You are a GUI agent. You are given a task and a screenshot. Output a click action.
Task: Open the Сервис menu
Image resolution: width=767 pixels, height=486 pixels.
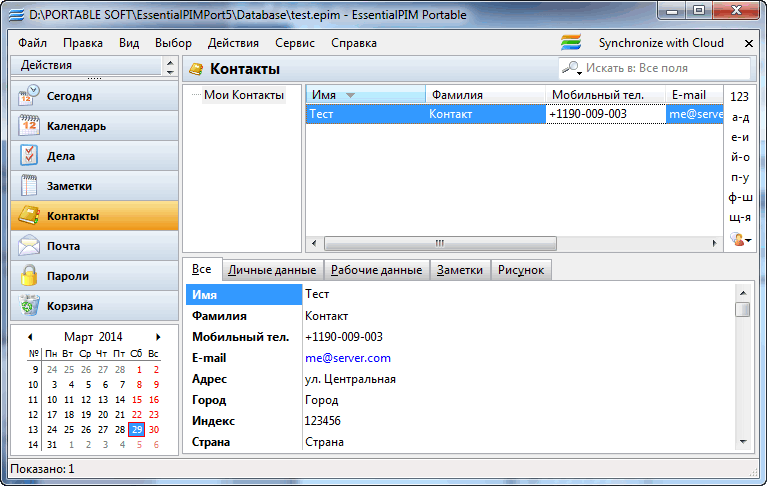(x=294, y=43)
